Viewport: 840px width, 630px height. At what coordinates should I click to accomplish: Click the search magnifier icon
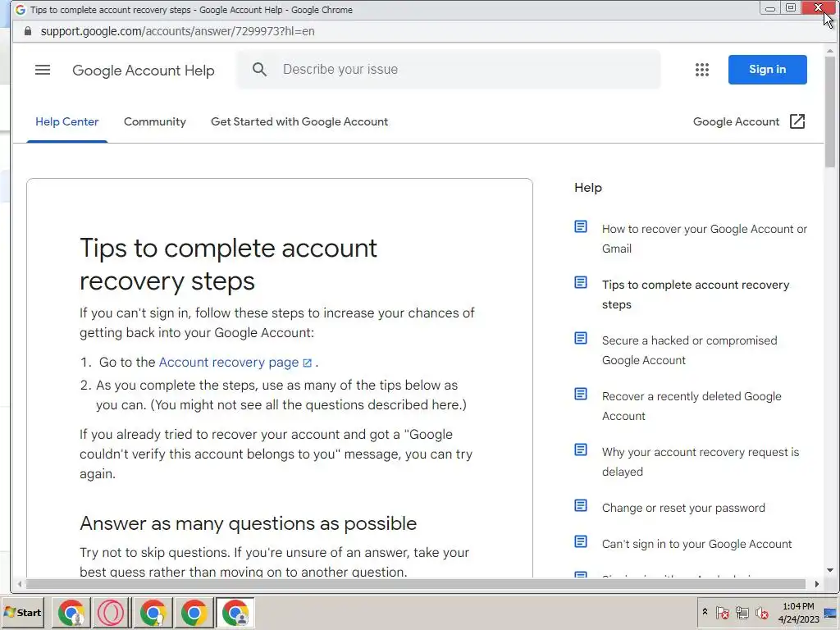pos(259,70)
